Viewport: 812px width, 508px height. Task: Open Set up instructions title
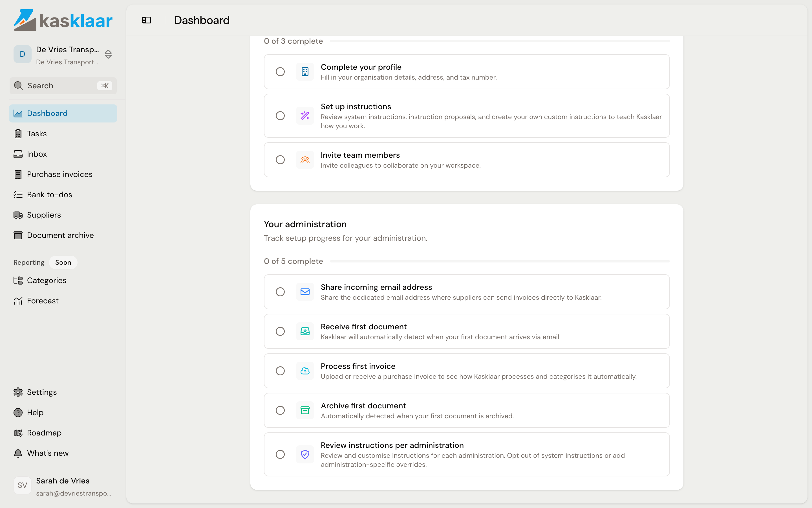(x=356, y=106)
